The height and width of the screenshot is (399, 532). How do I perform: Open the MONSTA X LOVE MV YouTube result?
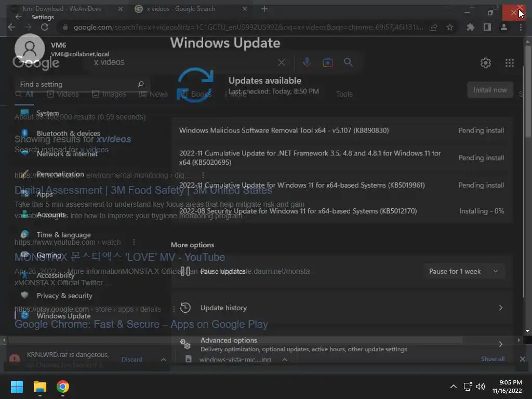coord(120,257)
